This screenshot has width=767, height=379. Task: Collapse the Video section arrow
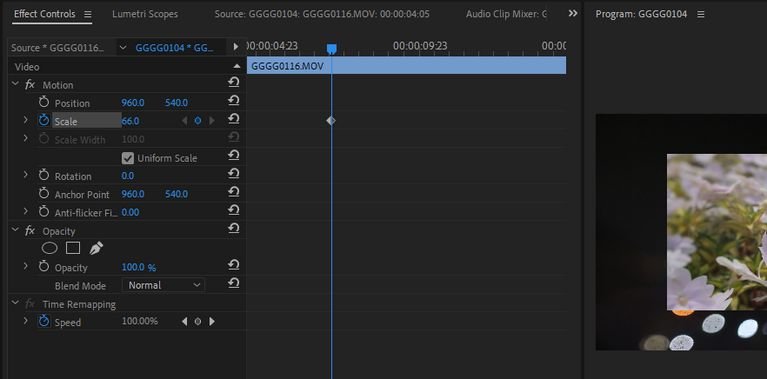click(x=237, y=66)
